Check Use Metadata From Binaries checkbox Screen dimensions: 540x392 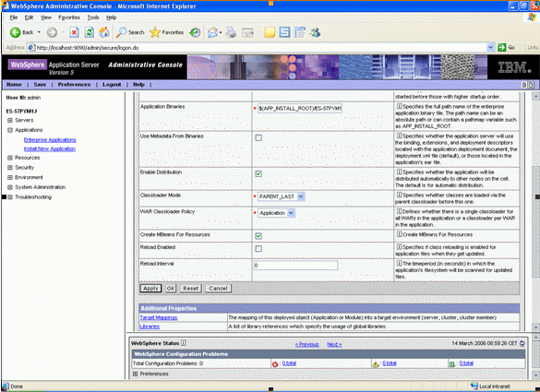point(258,137)
